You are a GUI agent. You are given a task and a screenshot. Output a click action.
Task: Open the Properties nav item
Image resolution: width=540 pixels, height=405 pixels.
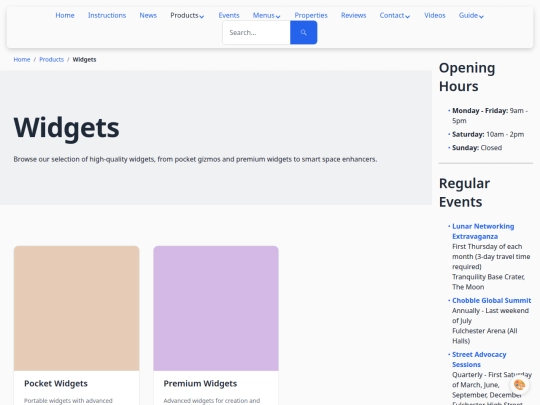click(x=311, y=15)
